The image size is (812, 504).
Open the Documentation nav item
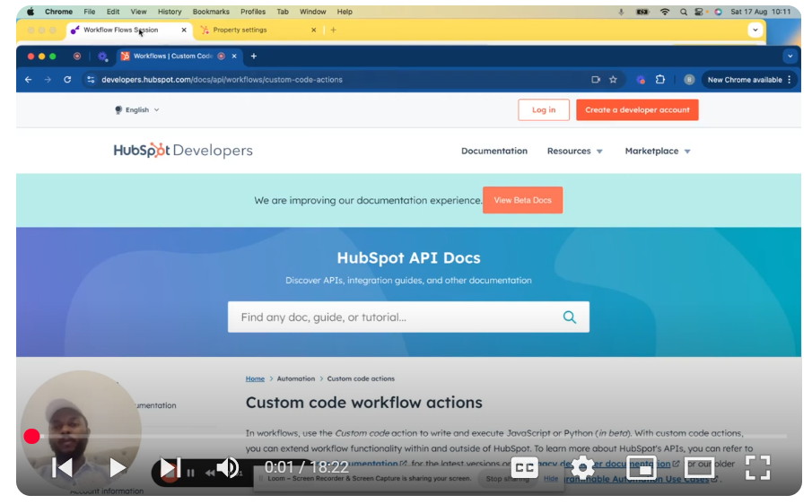click(494, 151)
